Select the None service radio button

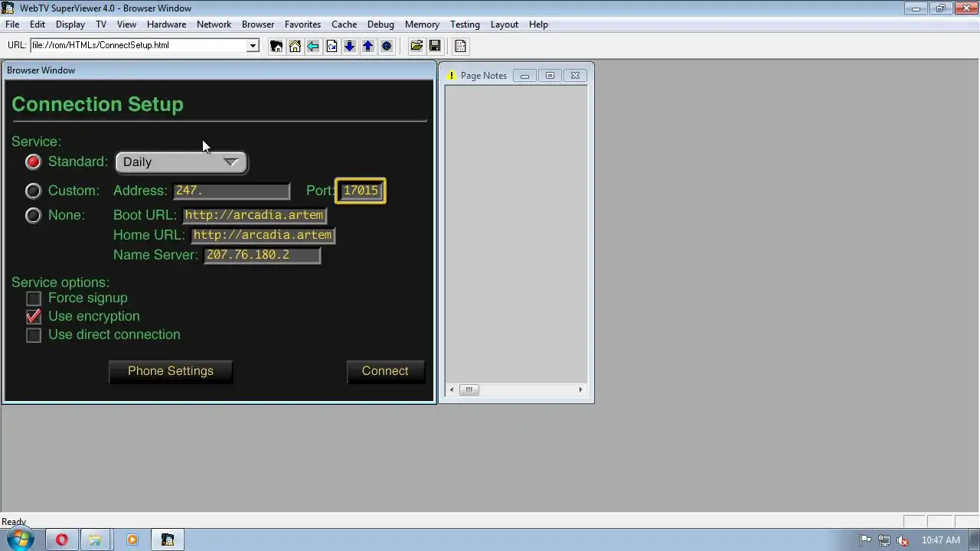33,215
